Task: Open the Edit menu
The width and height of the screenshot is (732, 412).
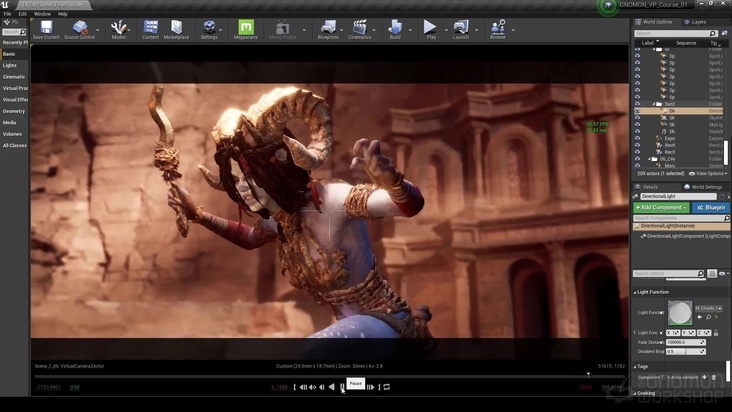Action: tap(22, 14)
